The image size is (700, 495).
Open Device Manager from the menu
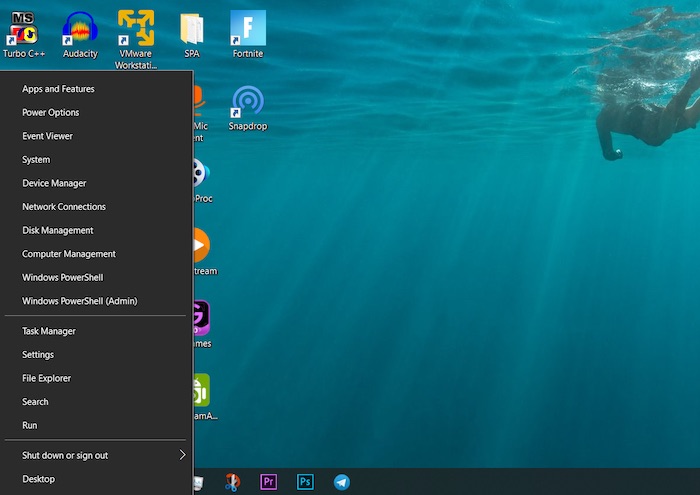click(54, 183)
